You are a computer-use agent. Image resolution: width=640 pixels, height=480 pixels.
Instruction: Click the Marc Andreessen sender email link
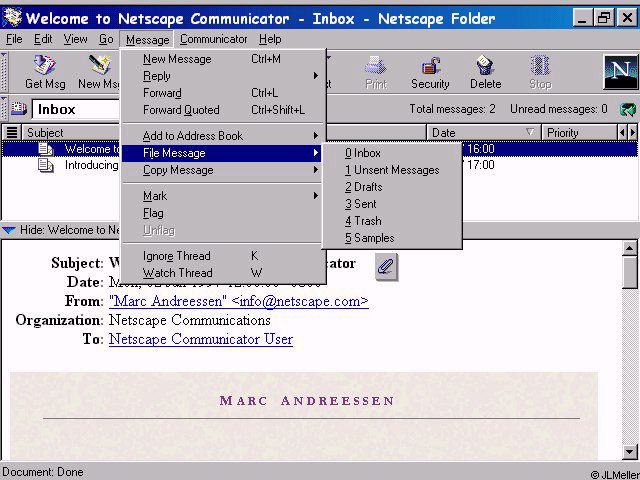point(239,301)
